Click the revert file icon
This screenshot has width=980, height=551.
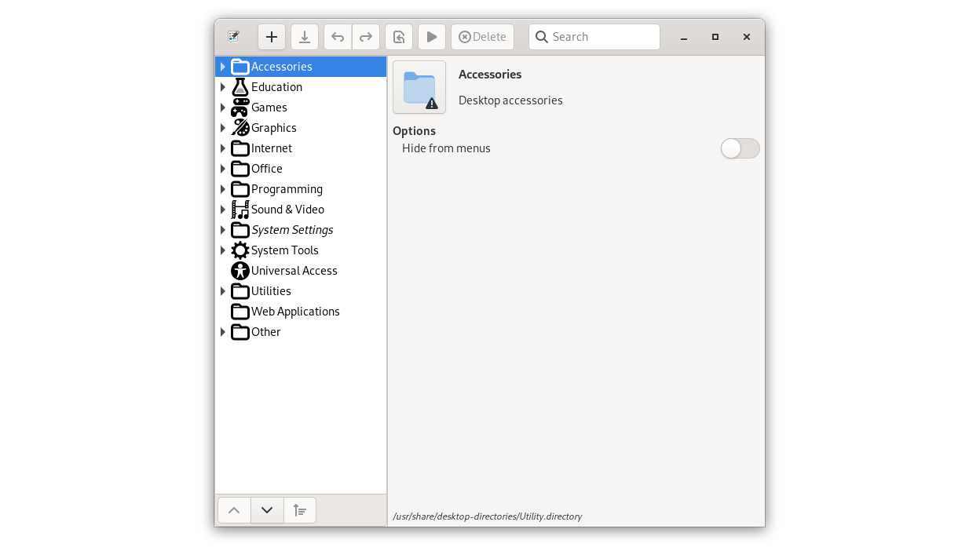click(399, 37)
